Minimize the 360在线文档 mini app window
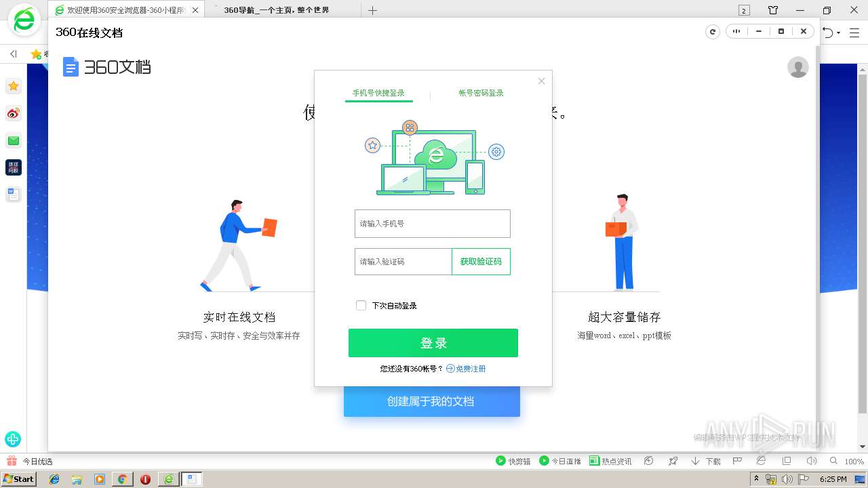The height and width of the screenshot is (488, 868). (x=759, y=31)
